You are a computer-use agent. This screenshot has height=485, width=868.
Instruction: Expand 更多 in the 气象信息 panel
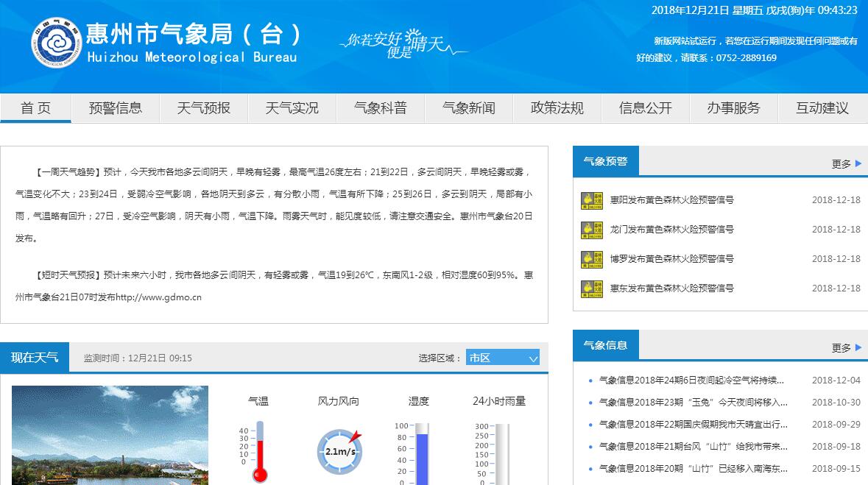pyautogui.click(x=846, y=347)
